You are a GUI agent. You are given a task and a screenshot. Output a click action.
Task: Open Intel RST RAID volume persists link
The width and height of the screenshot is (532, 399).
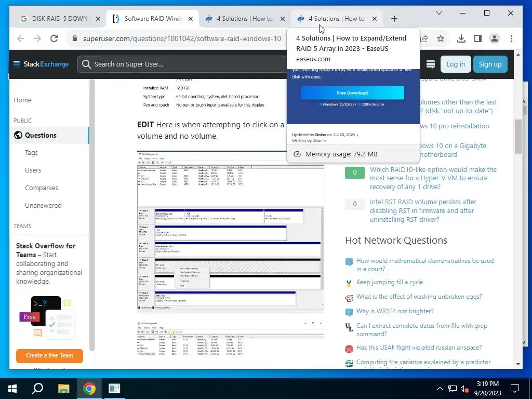423,210
